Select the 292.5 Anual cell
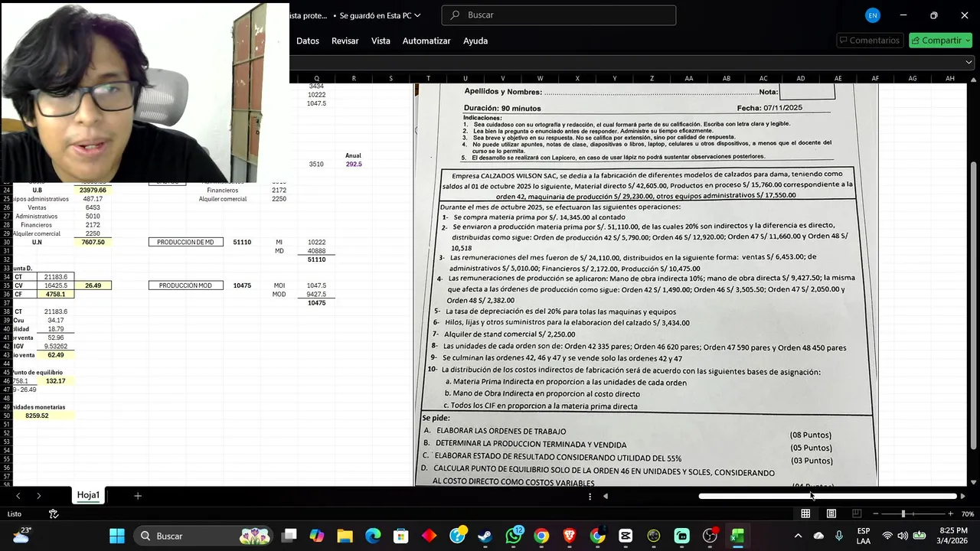Image resolution: width=980 pixels, height=551 pixels. pyautogui.click(x=354, y=164)
